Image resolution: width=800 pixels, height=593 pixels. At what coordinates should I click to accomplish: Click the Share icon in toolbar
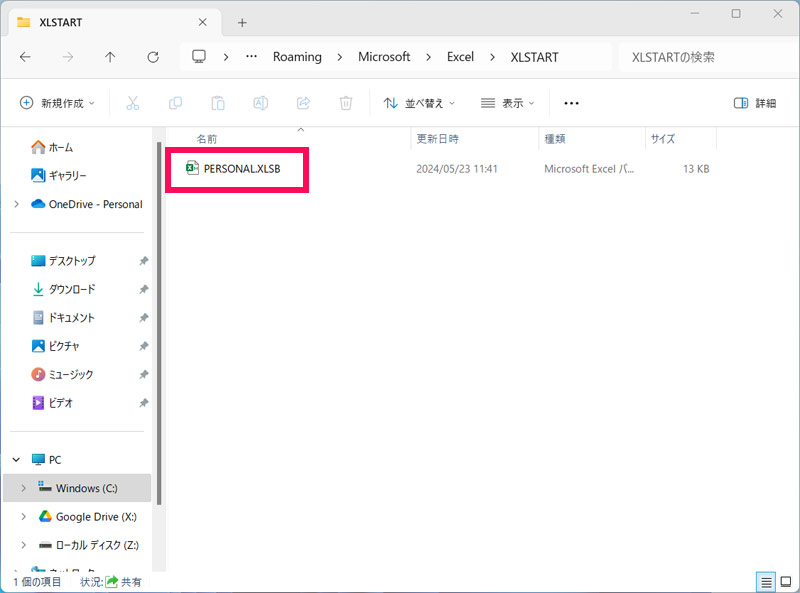(x=303, y=103)
